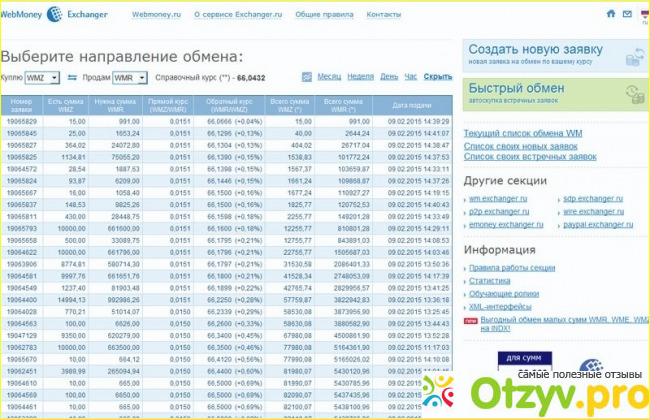Click the home icon in header

click(x=611, y=15)
